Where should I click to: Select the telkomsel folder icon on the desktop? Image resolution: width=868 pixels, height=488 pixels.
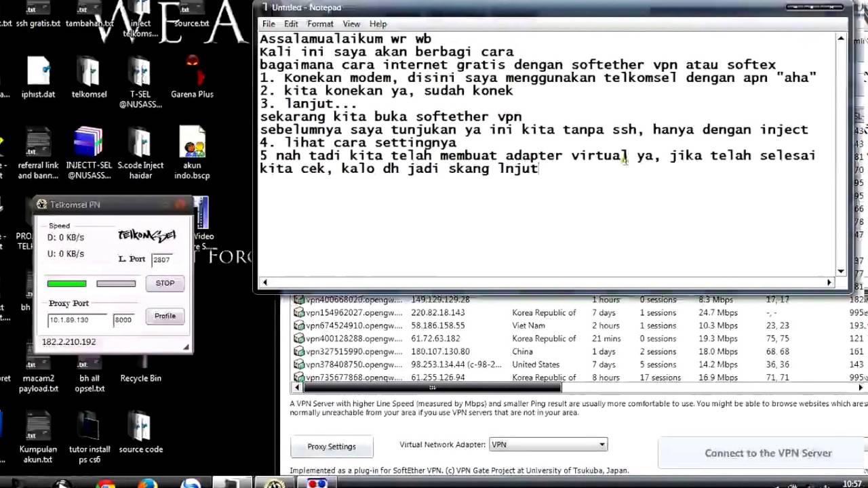click(90, 77)
